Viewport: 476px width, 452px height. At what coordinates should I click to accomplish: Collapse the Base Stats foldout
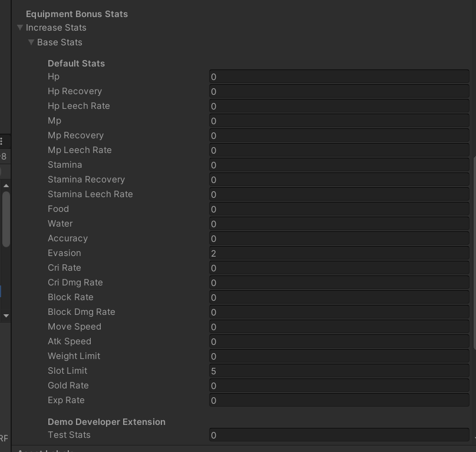pos(31,42)
